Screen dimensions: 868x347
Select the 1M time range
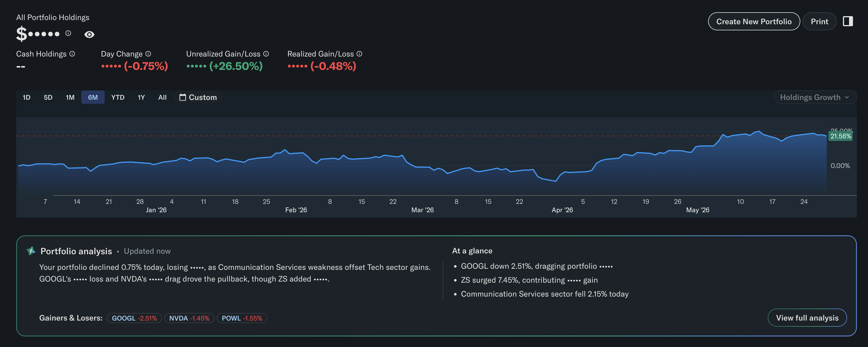[70, 97]
